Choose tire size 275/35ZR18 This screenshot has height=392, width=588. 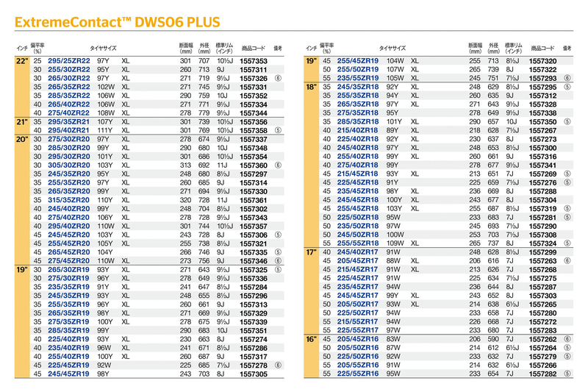358,113
